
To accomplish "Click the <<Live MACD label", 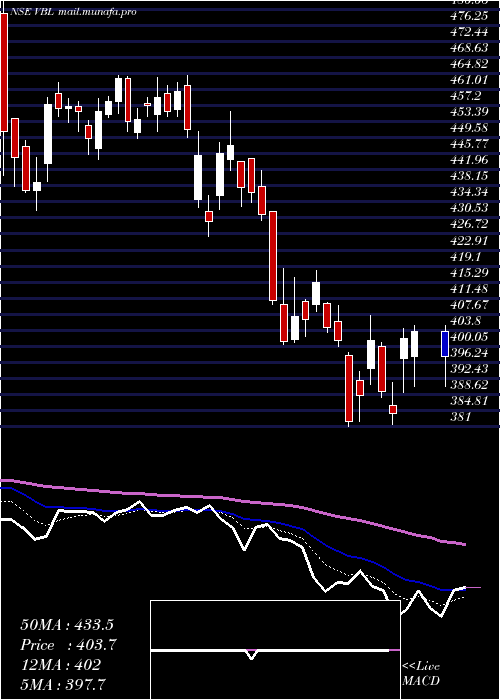I will (x=421, y=674).
